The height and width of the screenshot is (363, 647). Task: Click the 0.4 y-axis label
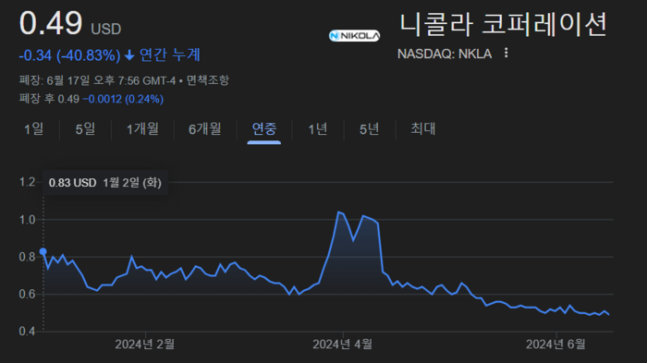pos(27,331)
